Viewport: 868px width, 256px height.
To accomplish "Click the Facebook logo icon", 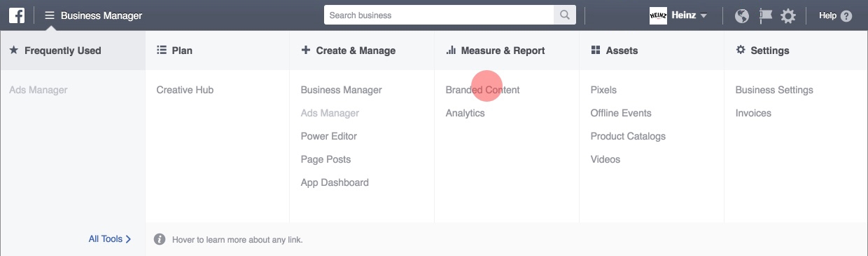I will [x=17, y=15].
